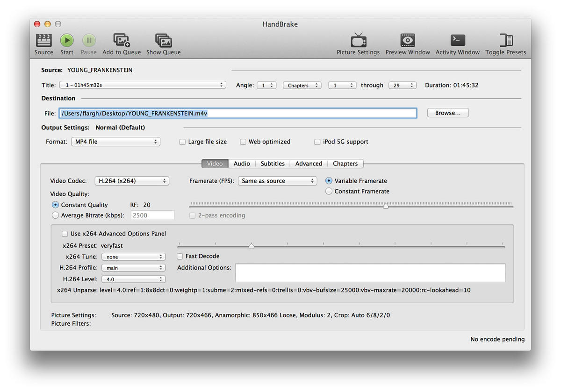Click the Picture Settings source/output summary text
This screenshot has height=392, width=561.
coord(251,315)
